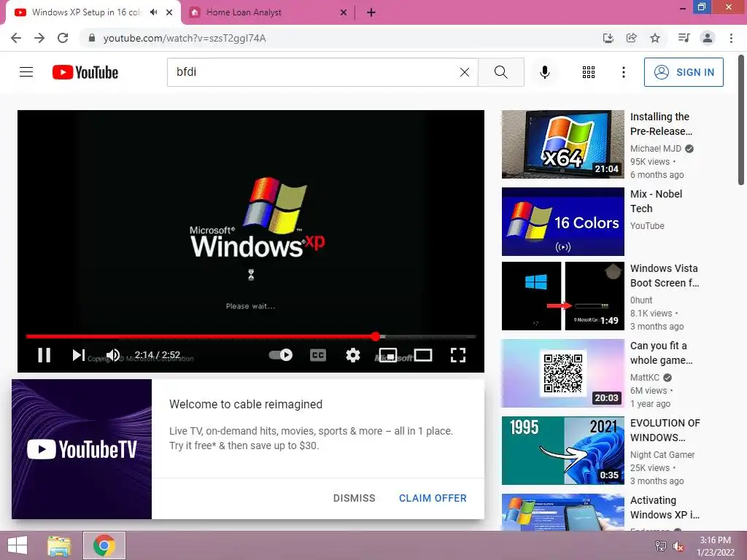This screenshot has width=747, height=560.
Task: Open the Windows Start menu
Action: [18, 545]
